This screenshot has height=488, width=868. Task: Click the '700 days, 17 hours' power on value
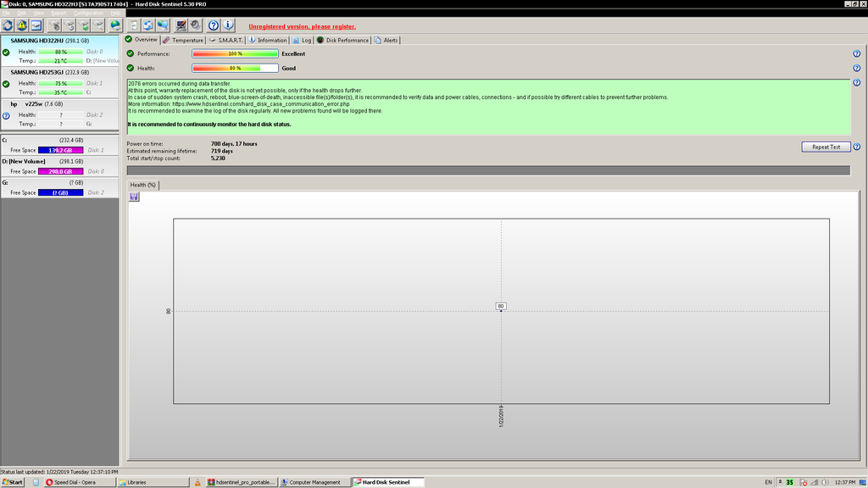click(x=234, y=144)
